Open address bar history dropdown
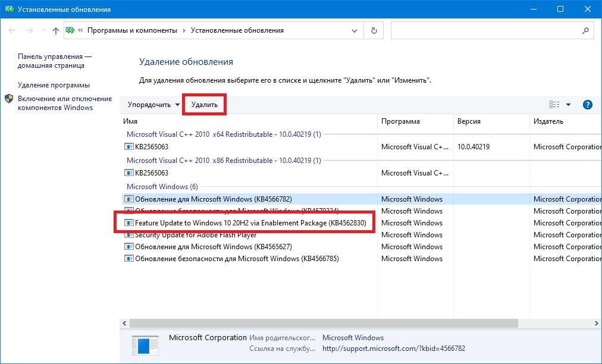This screenshot has width=602, height=364. 355,31
